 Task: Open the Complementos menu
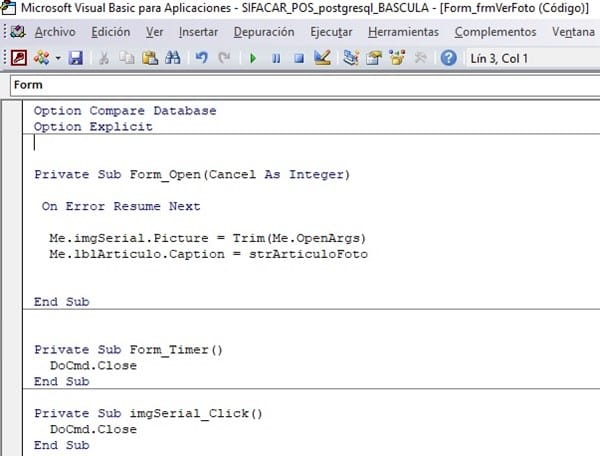[495, 32]
